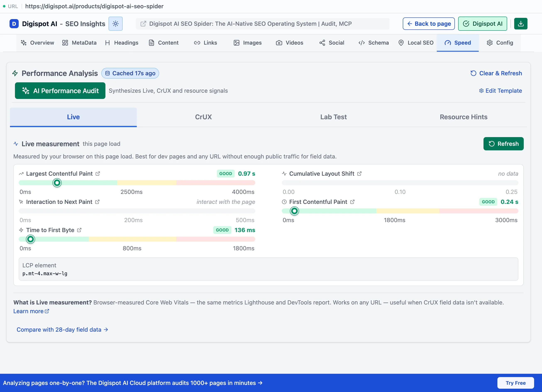The height and width of the screenshot is (392, 542).
Task: Click the page title link field
Action: 263,24
